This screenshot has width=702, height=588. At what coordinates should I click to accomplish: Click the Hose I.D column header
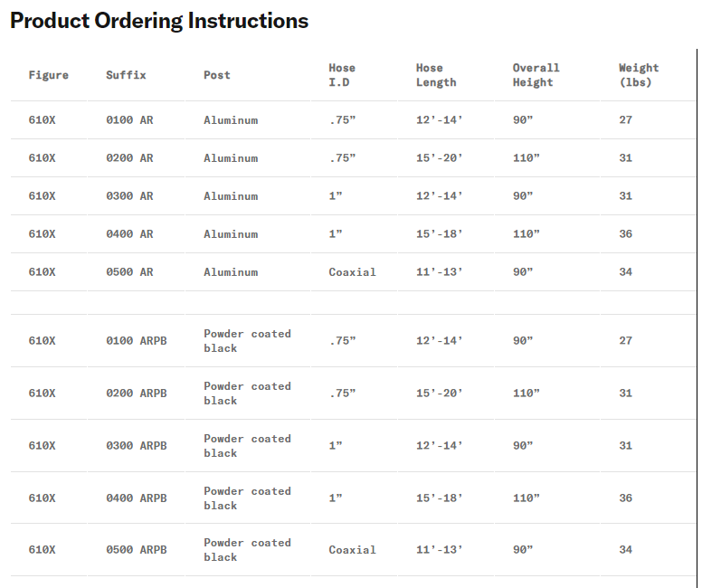[x=342, y=75]
